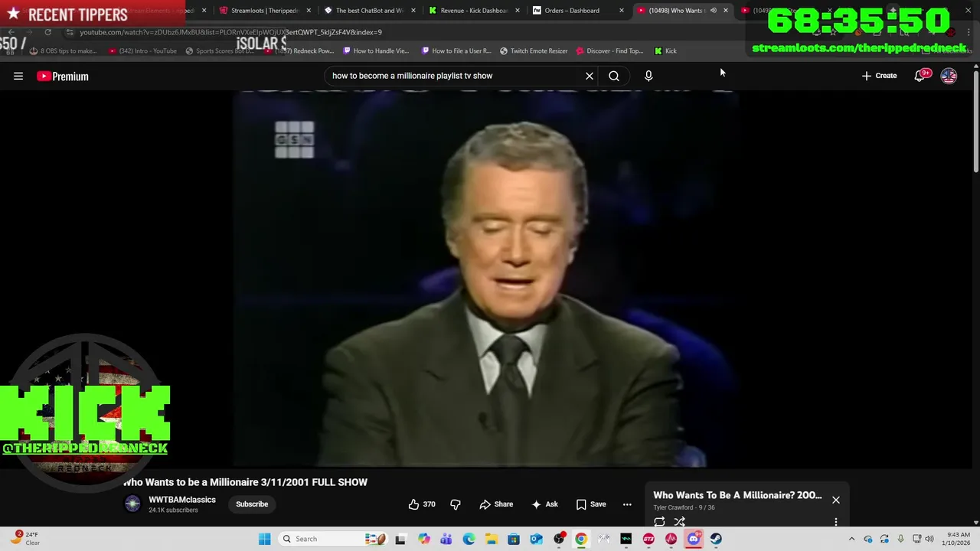The width and height of the screenshot is (980, 551).
Task: Open Discover - Find Top... bookmark
Action: coord(609,51)
